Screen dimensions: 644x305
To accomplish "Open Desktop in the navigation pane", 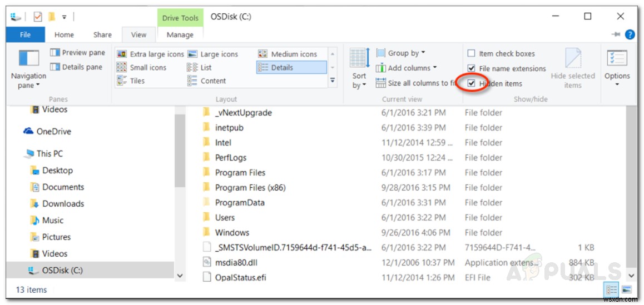I will point(52,171).
